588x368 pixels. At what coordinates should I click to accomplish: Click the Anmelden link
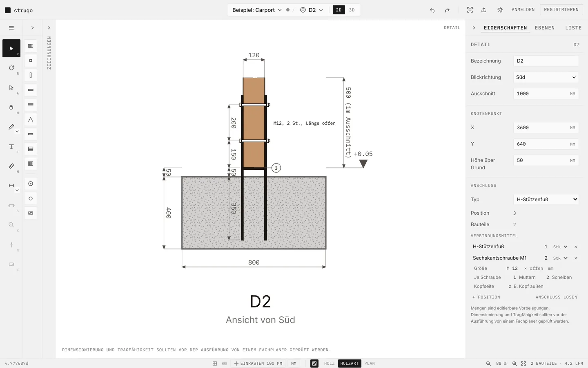coord(523,10)
